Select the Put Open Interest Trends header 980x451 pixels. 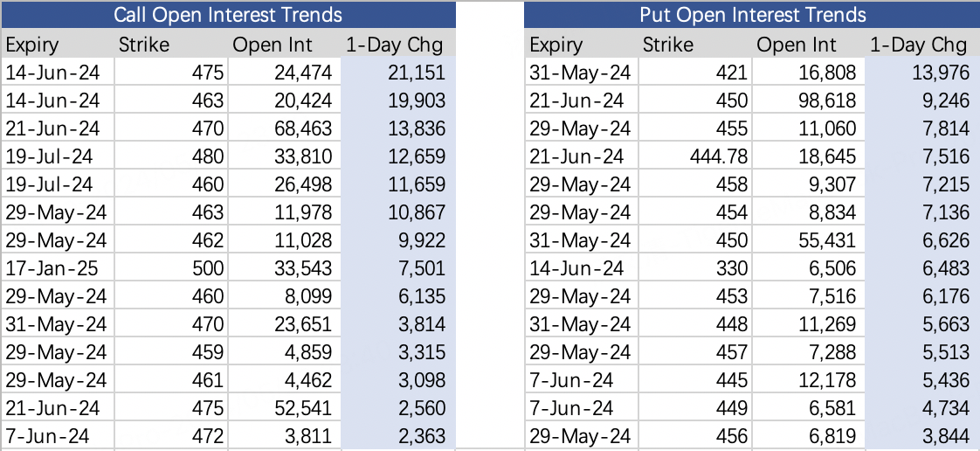(753, 14)
